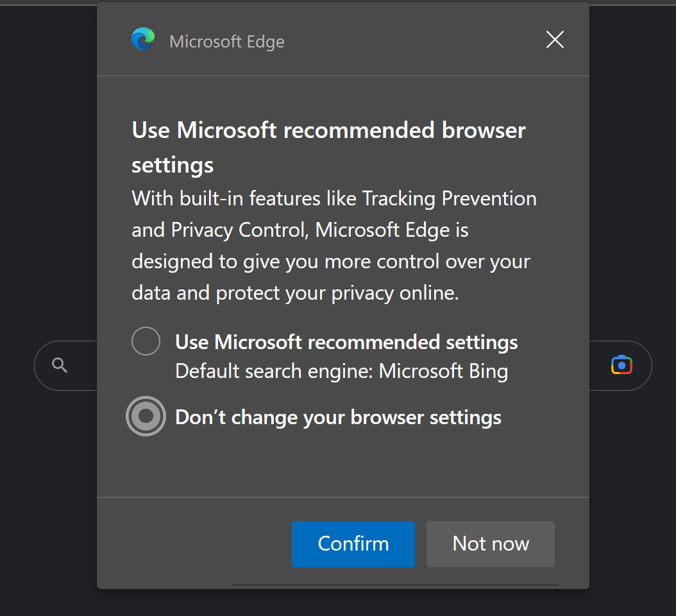Select the Don't change your browser settings radio
The height and width of the screenshot is (616, 676).
(146, 416)
